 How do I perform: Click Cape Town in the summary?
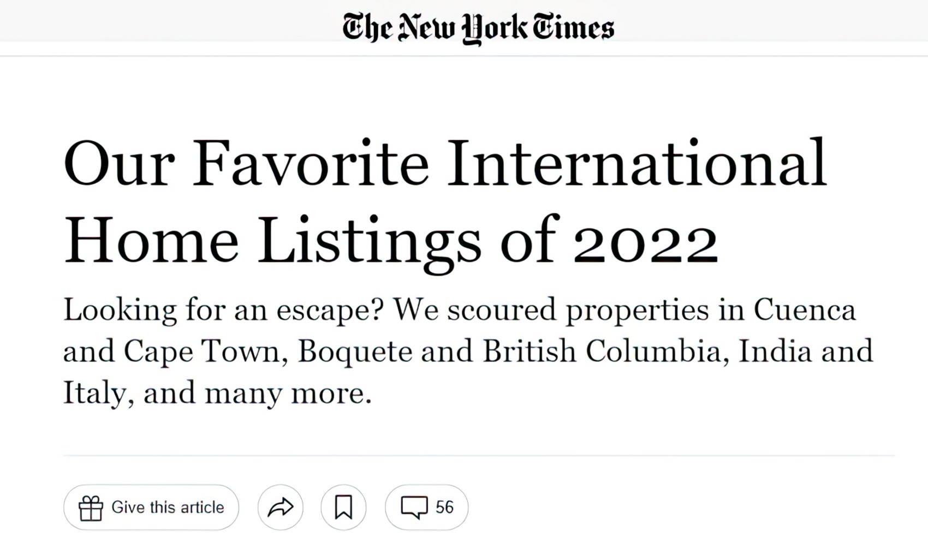click(205, 351)
